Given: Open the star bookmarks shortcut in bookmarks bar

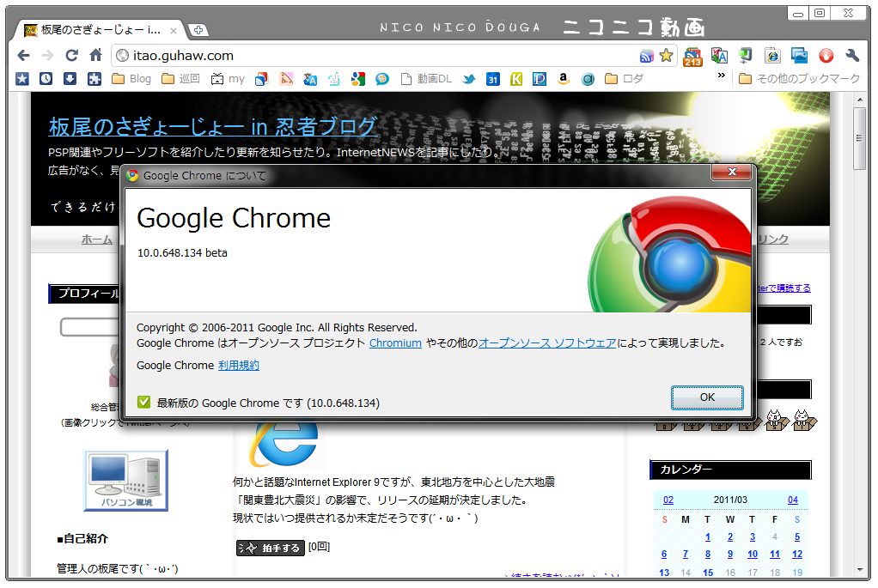Looking at the screenshot, I should coord(21,79).
